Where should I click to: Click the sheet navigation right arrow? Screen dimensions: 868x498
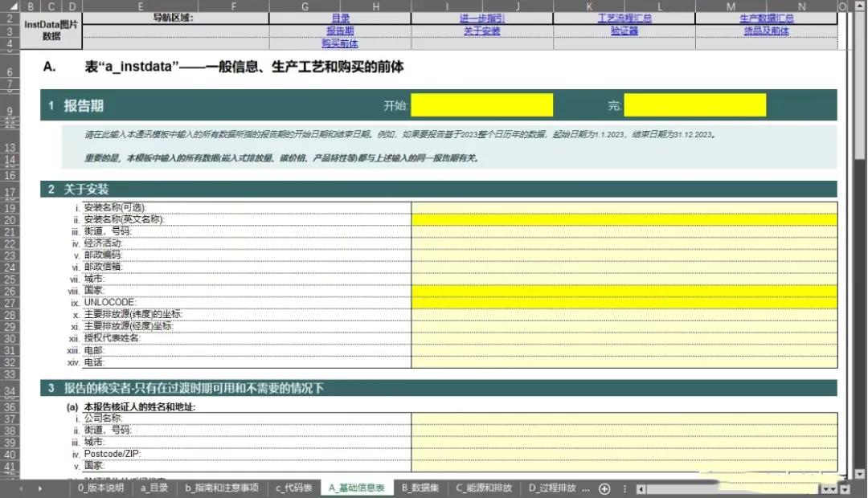pyautogui.click(x=39, y=487)
